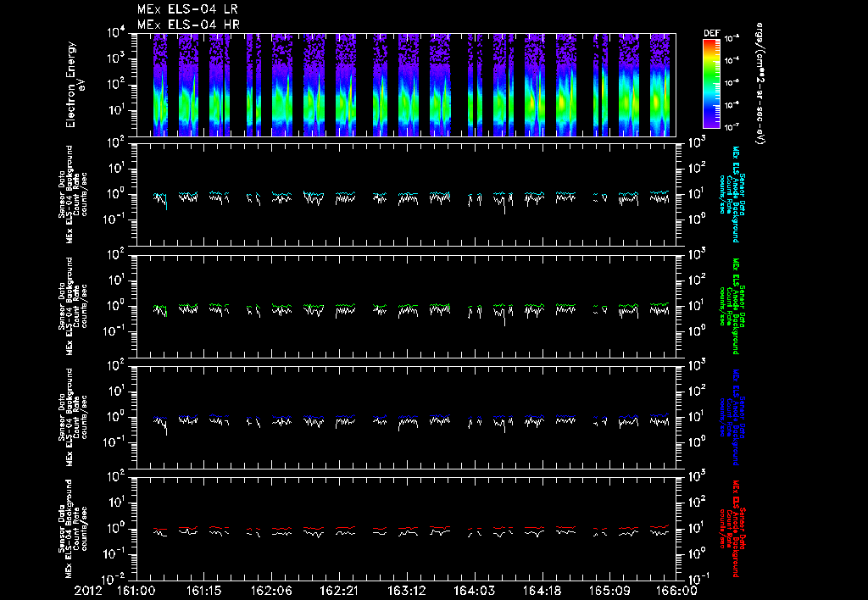Click the '164:03' time axis label
Viewport: 868px width, 600px height.
(474, 592)
